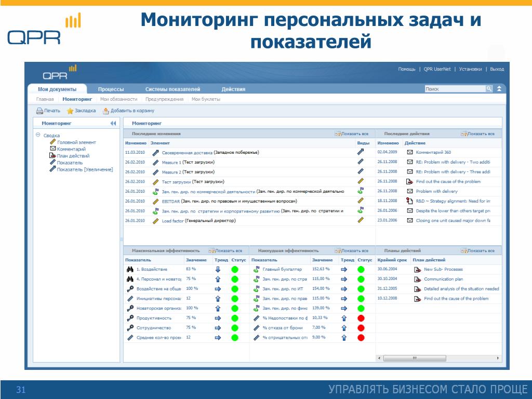Viewport: 532px width, 399px height.
Task: Click the Значение header in Наихудшая эффективность
Action: 322,260
